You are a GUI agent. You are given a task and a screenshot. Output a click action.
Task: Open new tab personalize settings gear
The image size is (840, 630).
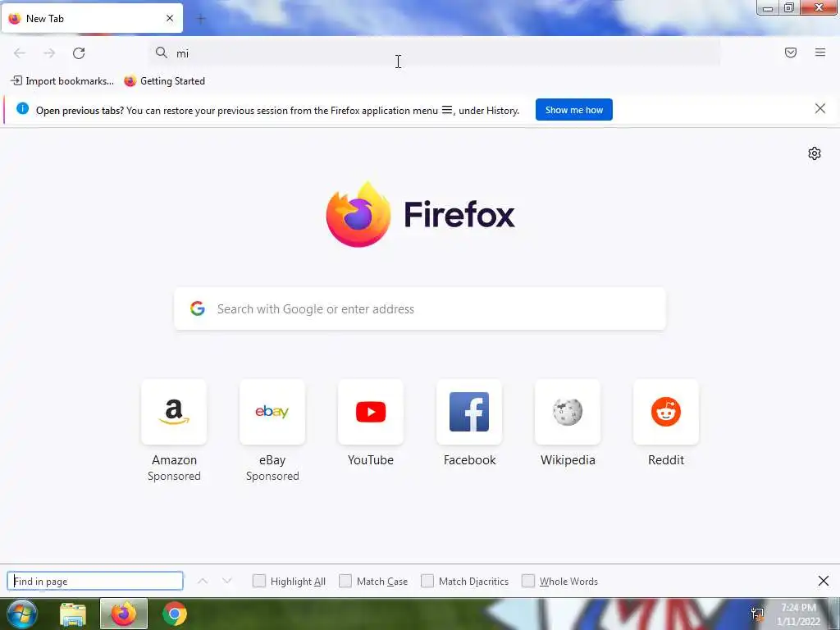point(815,153)
